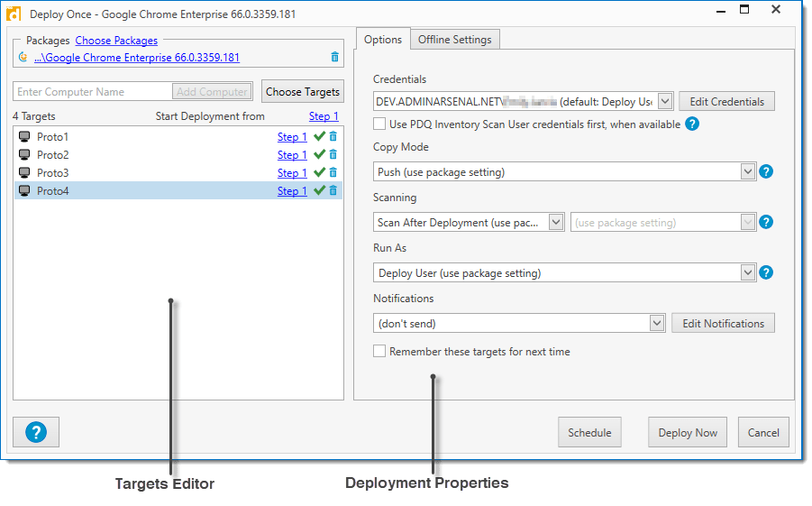Expand the Run As dropdown
Image resolution: width=812 pixels, height=506 pixels.
click(x=747, y=272)
